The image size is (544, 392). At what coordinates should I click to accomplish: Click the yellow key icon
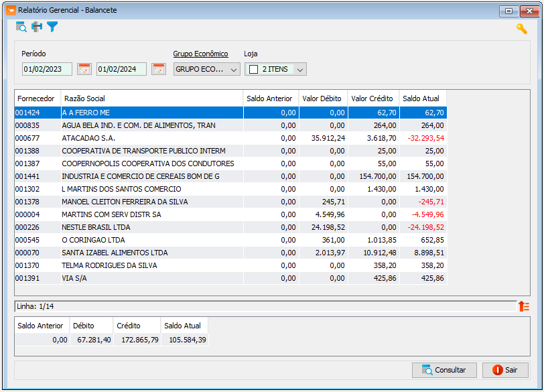coord(521,29)
